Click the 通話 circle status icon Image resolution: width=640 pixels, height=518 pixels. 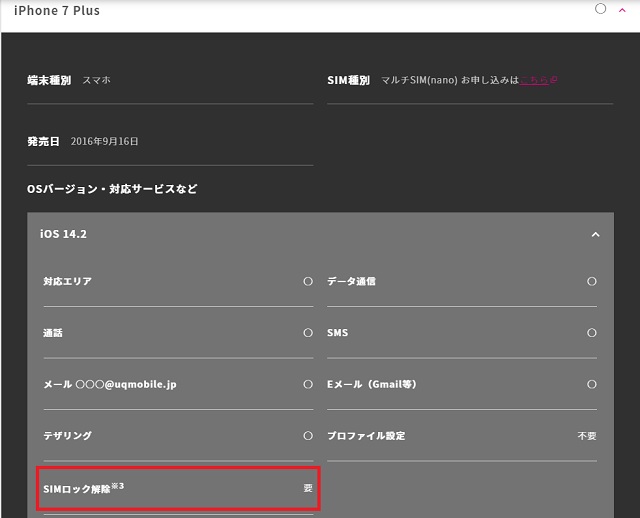coord(308,333)
